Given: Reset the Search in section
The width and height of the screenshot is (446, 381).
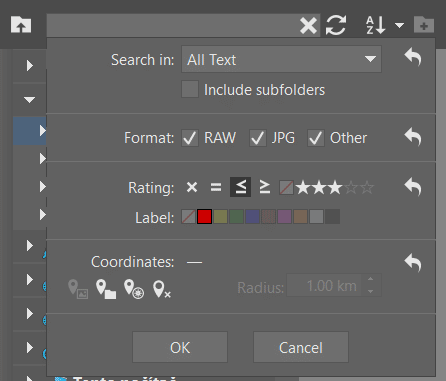Looking at the screenshot, I should pos(413,57).
